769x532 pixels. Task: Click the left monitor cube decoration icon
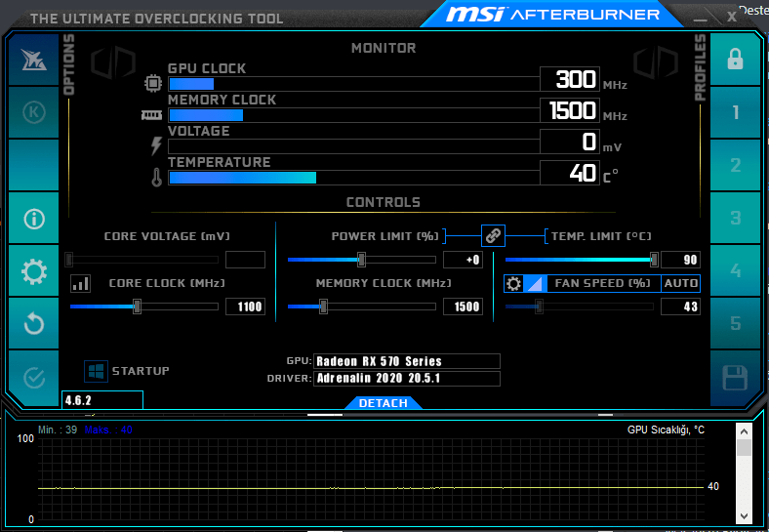tap(113, 62)
